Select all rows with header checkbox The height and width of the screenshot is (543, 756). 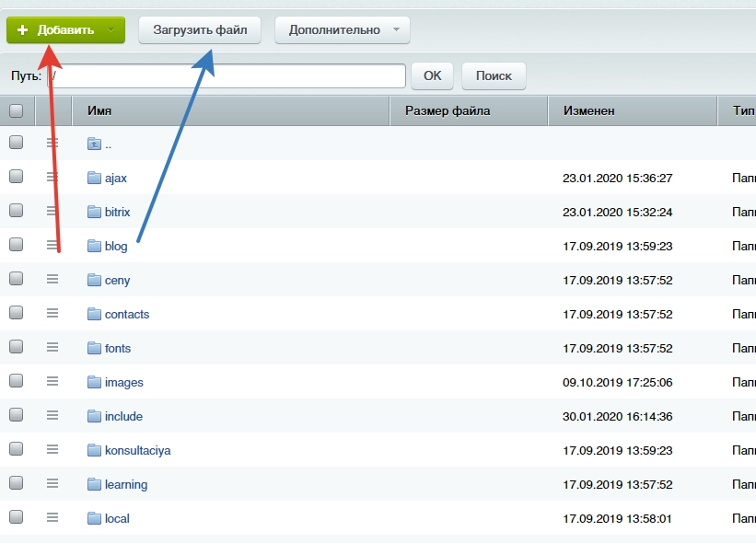tap(16, 110)
